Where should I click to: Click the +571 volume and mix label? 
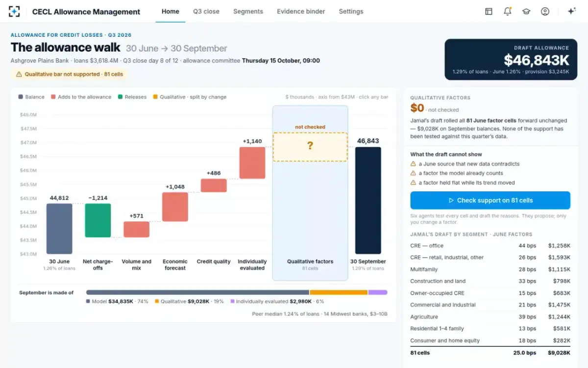(136, 216)
